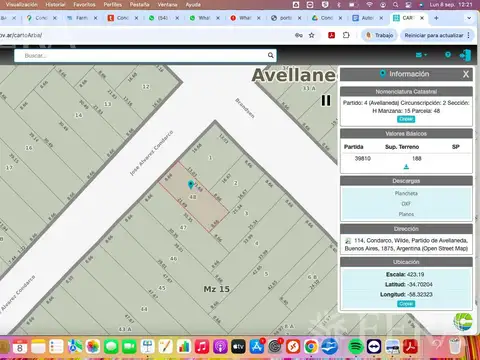Screen dimensions: 480x360
Task: Click the blue marker on parcel 48
Action: (x=191, y=185)
